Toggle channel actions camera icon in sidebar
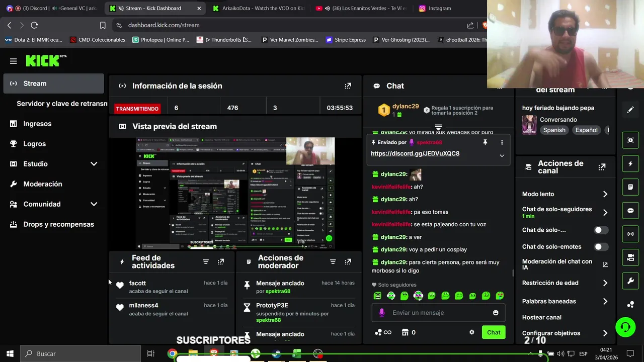Screen dimensions: 644x362 click(x=630, y=257)
